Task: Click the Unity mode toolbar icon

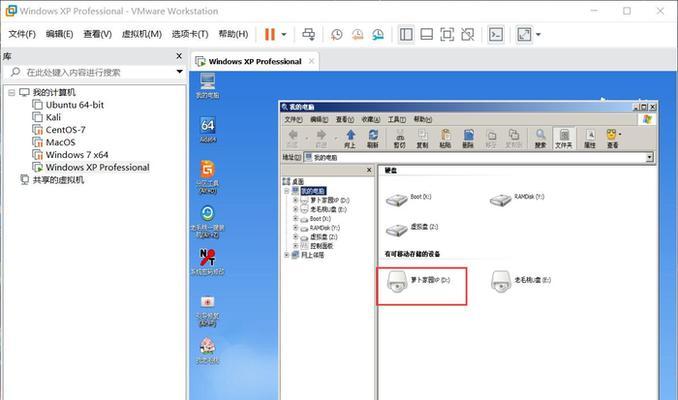Action: click(467, 35)
